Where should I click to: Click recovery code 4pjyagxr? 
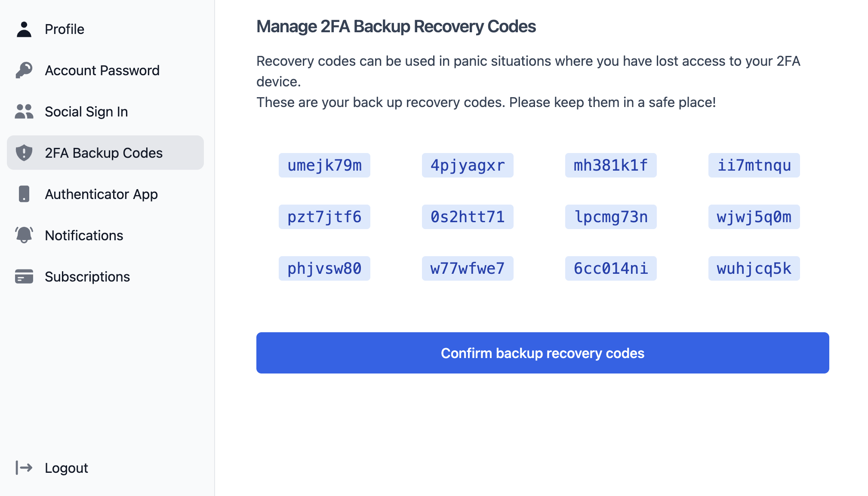(x=468, y=165)
